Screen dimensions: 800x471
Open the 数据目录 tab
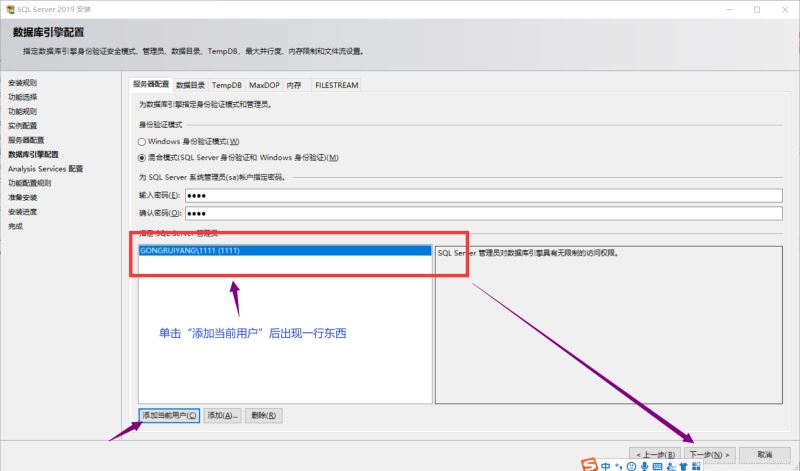click(190, 85)
